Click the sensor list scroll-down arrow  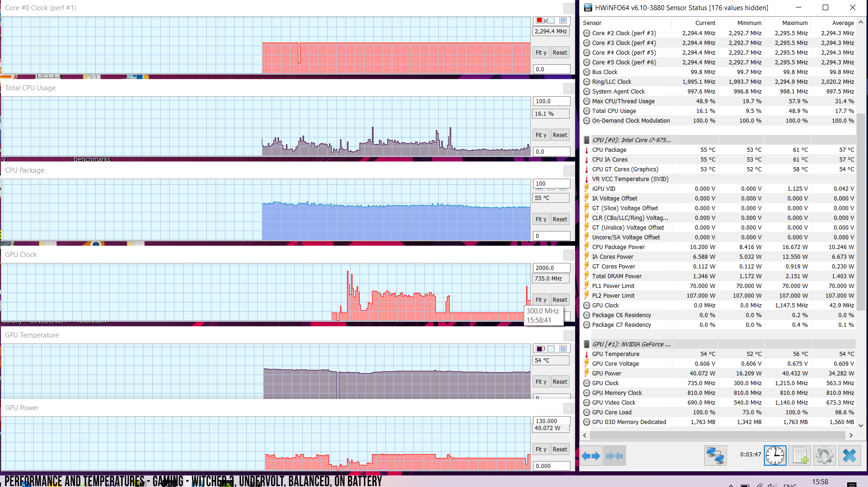[x=861, y=425]
